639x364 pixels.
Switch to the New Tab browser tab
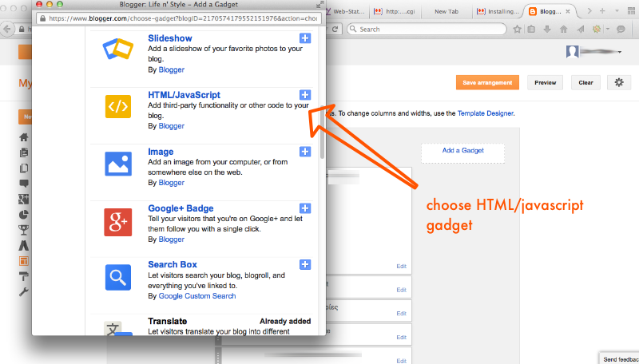(x=447, y=11)
